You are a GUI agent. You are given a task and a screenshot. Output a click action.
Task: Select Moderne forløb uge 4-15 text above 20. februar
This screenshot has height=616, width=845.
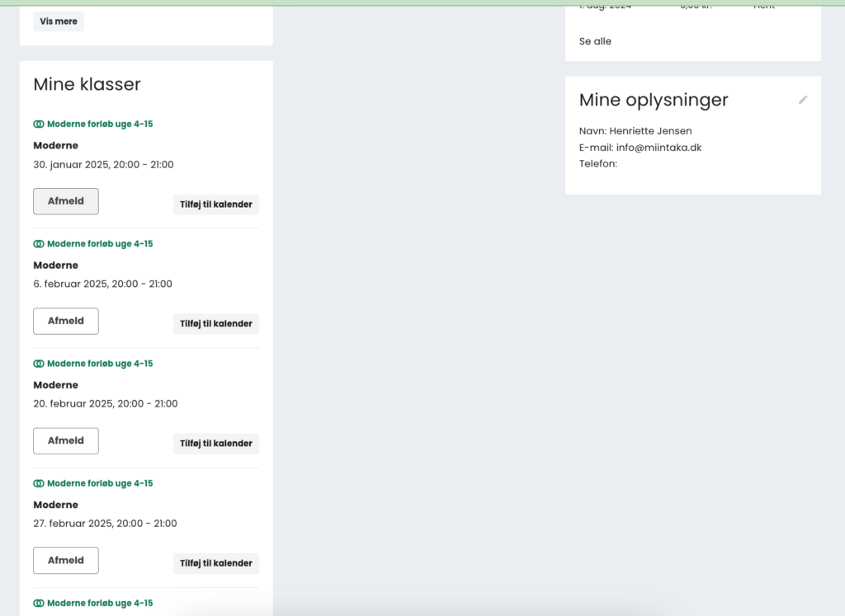(100, 364)
